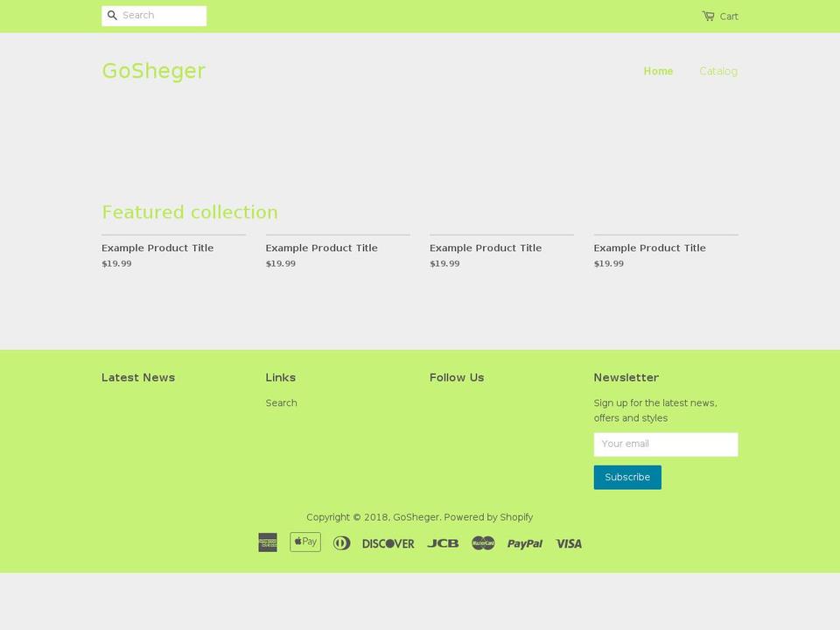The image size is (840, 630).
Task: Open the Powered by Shopify link
Action: point(488,517)
